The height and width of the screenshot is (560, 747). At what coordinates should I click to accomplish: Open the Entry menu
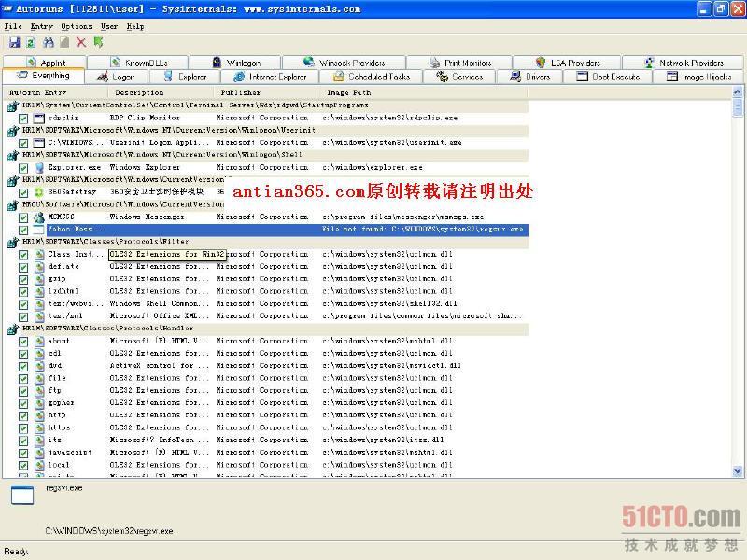[x=41, y=26]
